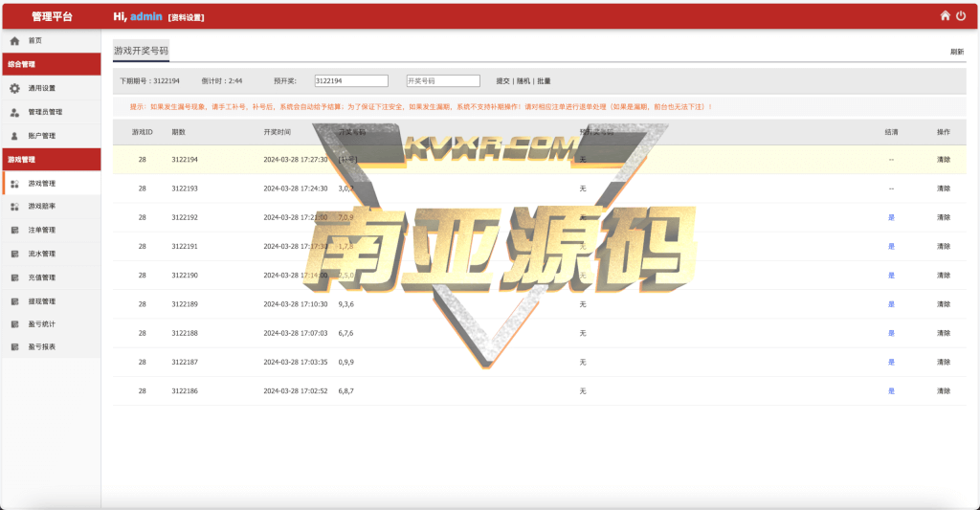The image size is (980, 510).
Task: Click the power logout icon in header
Action: 961,15
